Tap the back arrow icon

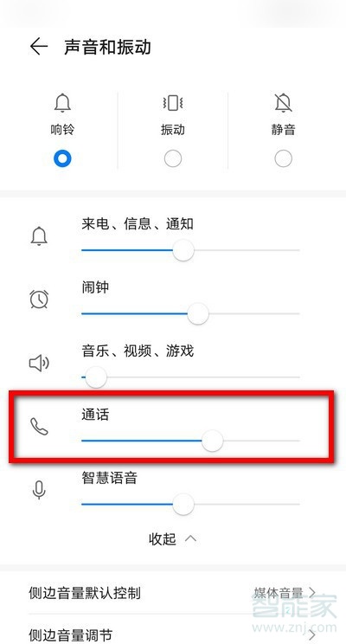coord(39,47)
